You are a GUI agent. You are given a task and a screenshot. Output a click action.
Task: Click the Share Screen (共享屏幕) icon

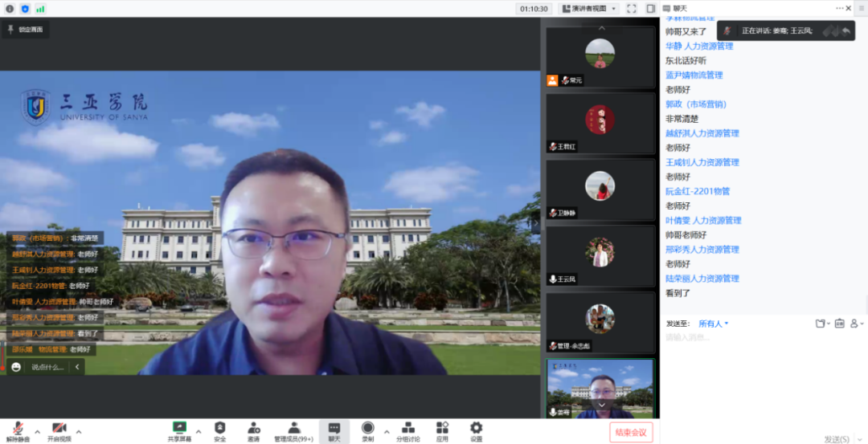(x=179, y=430)
